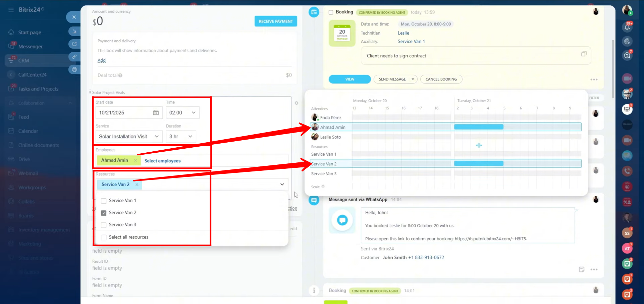Viewport: 644px width, 304px height.
Task: Open the notifications bell icon
Action: point(627,27)
